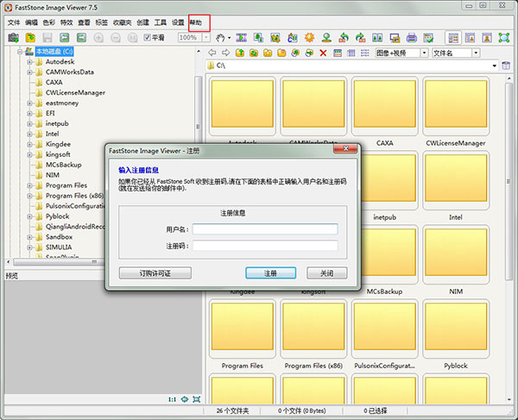Click the go up one folder icon
518x420 pixels.
[241, 53]
